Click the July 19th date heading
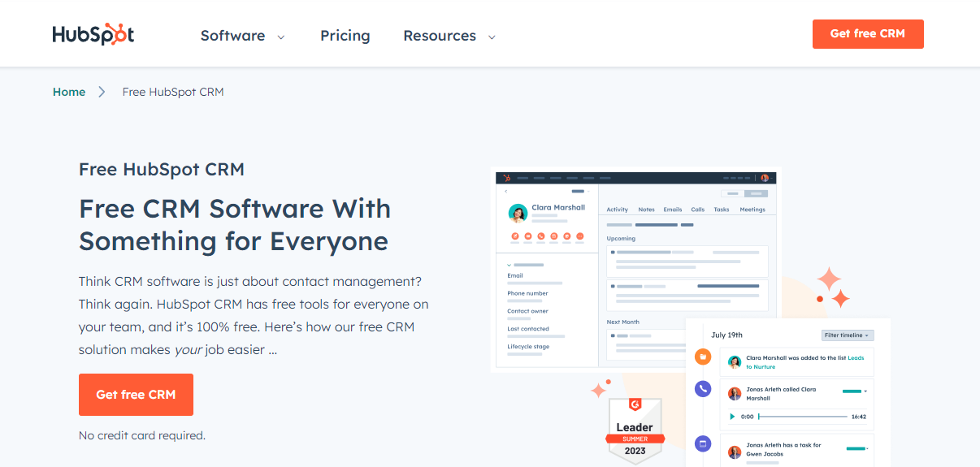Image resolution: width=980 pixels, height=467 pixels. [x=726, y=335]
